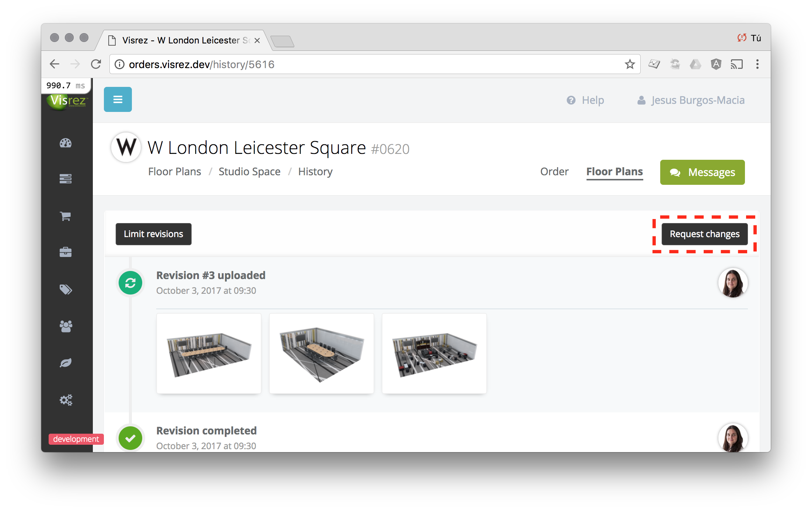
Task: Open the Jesus Burgos-Macia user menu
Action: pos(691,100)
